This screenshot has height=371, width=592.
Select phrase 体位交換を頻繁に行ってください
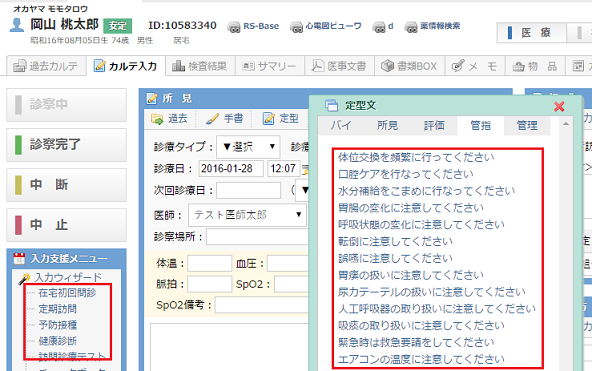[416, 157]
